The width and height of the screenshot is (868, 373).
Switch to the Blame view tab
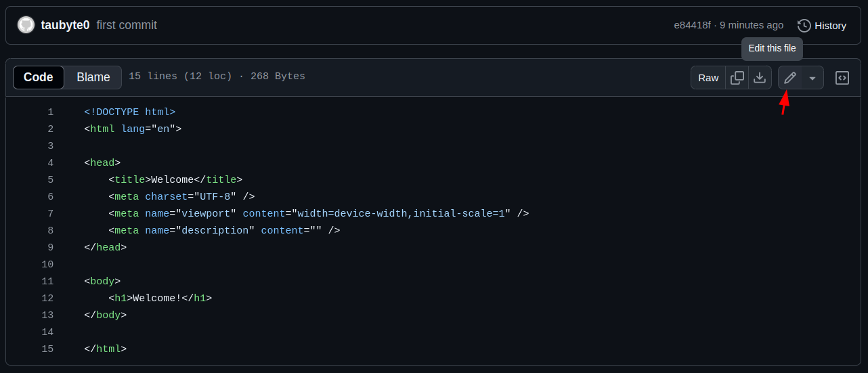(93, 77)
